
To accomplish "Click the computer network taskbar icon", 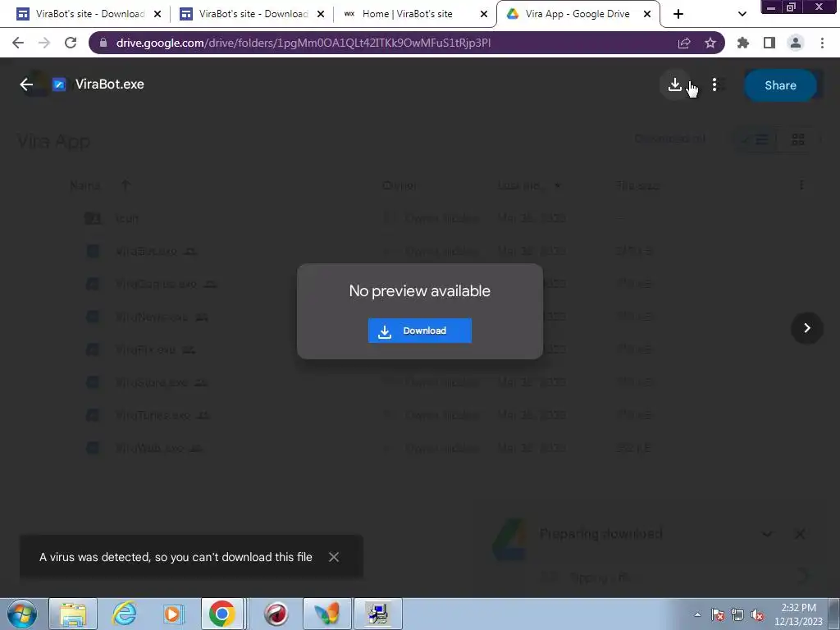I will (378, 614).
